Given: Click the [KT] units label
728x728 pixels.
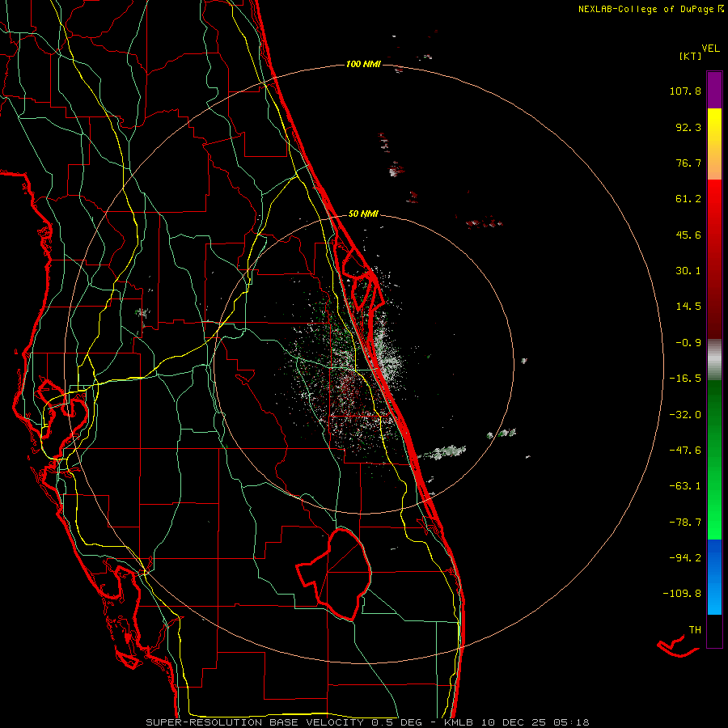Looking at the screenshot, I should 690,56.
